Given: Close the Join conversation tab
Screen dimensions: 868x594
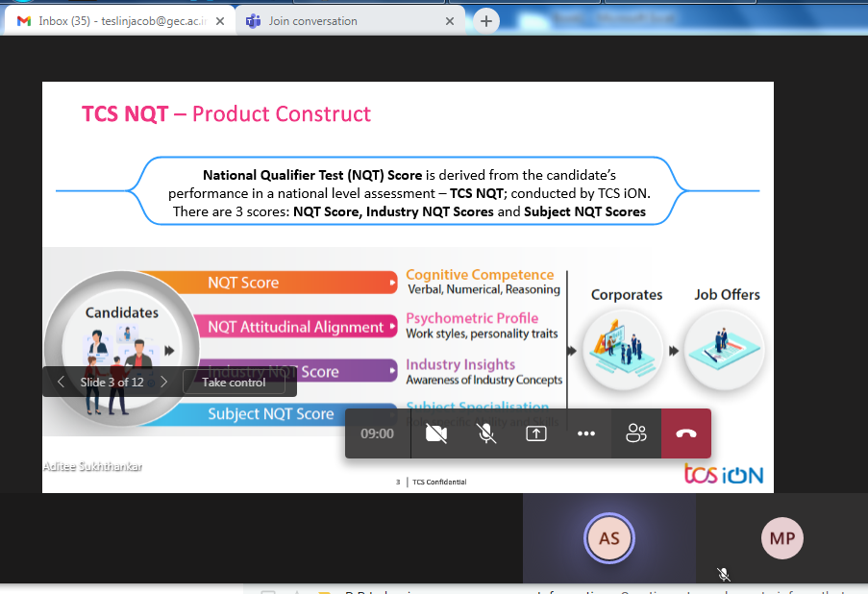Looking at the screenshot, I should click(450, 21).
